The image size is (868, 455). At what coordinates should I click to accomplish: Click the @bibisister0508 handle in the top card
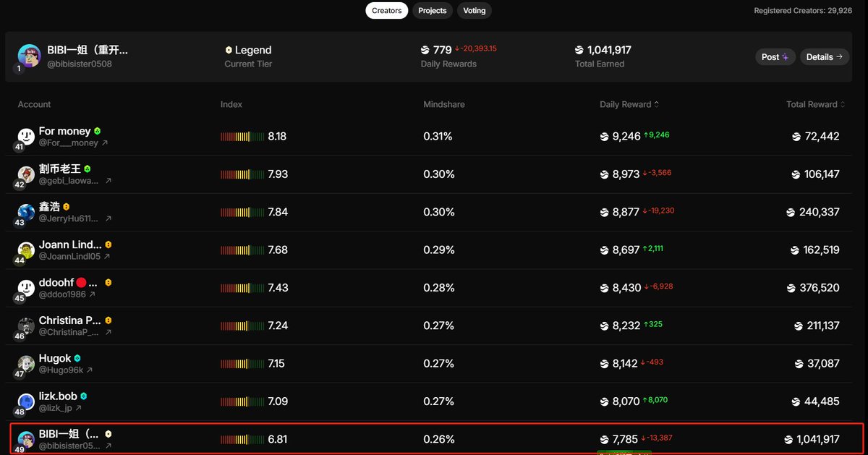[80, 64]
